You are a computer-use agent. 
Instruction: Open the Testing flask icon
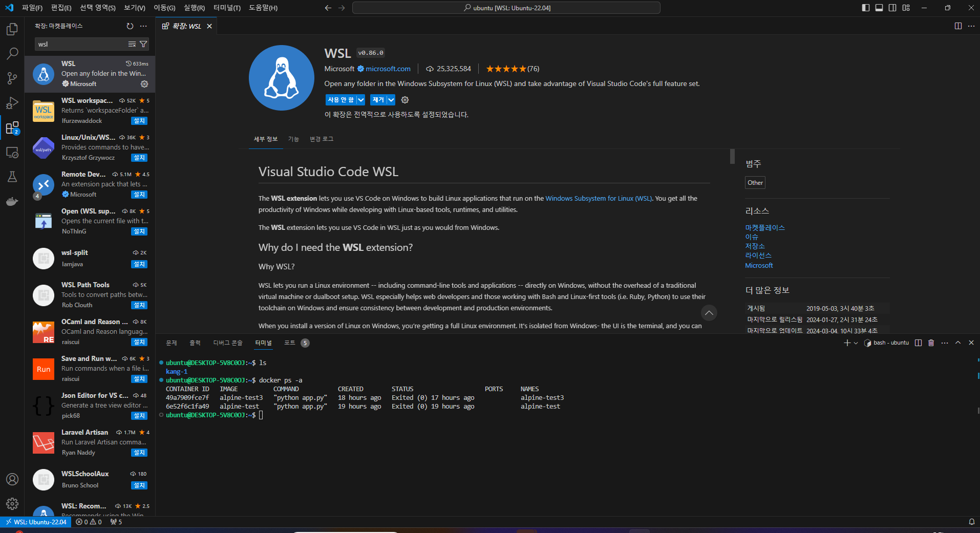(12, 177)
